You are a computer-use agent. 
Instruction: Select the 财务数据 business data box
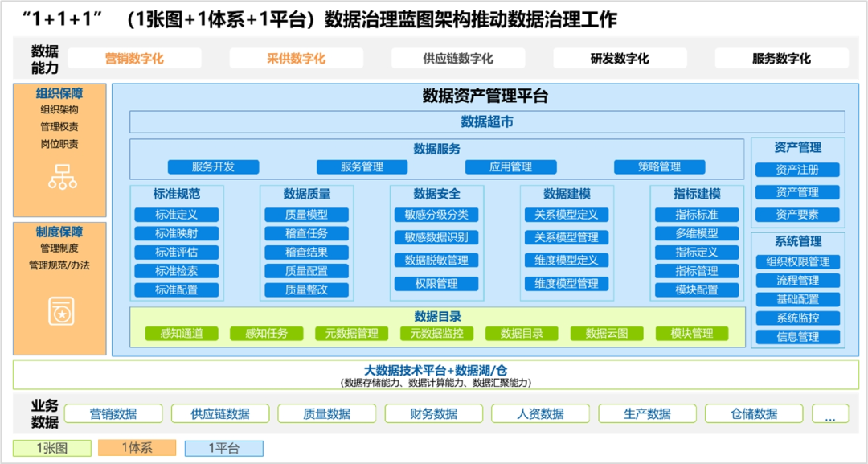pos(433,414)
